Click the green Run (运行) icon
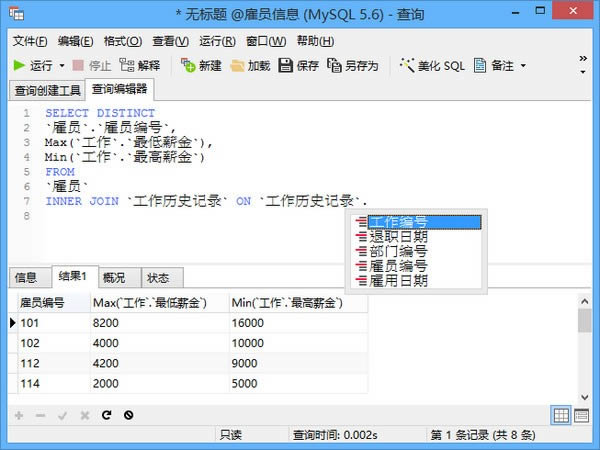Image resolution: width=600 pixels, height=450 pixels. click(19, 65)
